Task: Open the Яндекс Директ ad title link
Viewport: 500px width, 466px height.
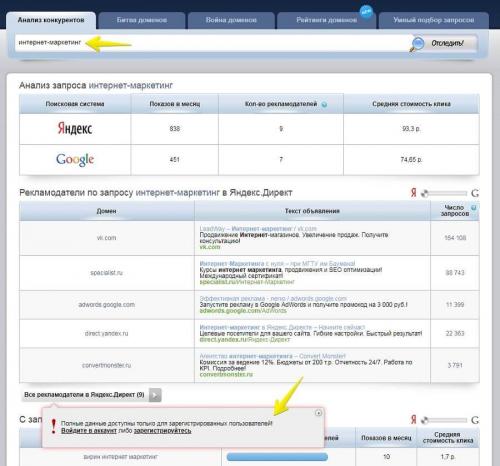Action: click(x=282, y=327)
